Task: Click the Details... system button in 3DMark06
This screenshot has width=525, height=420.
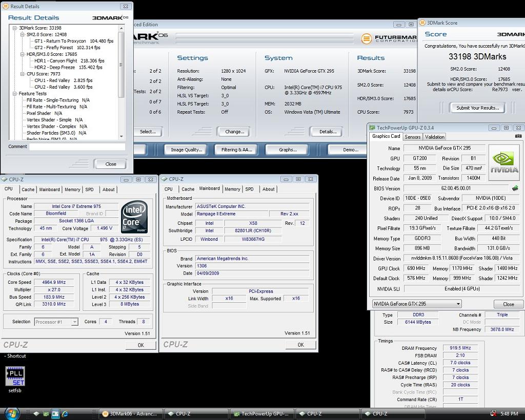Action: (328, 132)
